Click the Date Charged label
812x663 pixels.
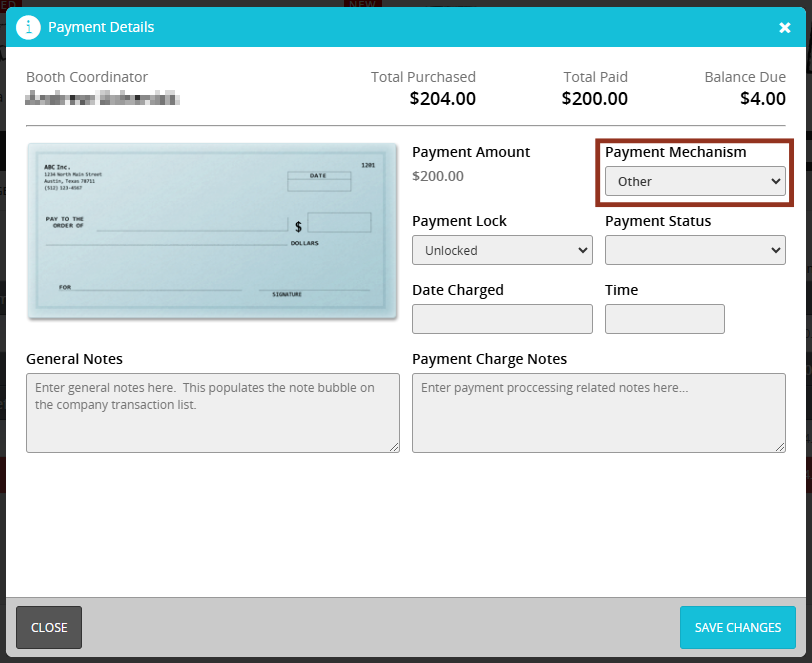[458, 290]
